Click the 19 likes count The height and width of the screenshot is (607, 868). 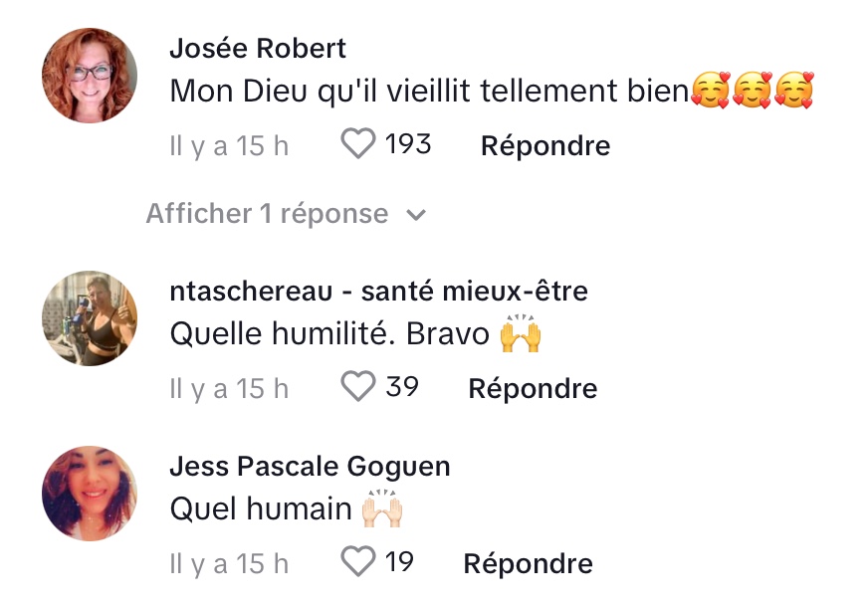coord(399,563)
